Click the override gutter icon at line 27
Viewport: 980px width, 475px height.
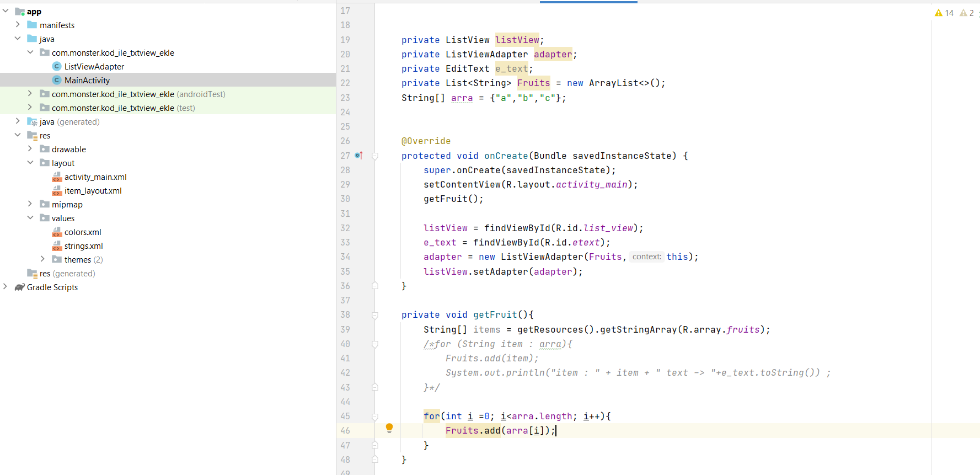(x=358, y=156)
